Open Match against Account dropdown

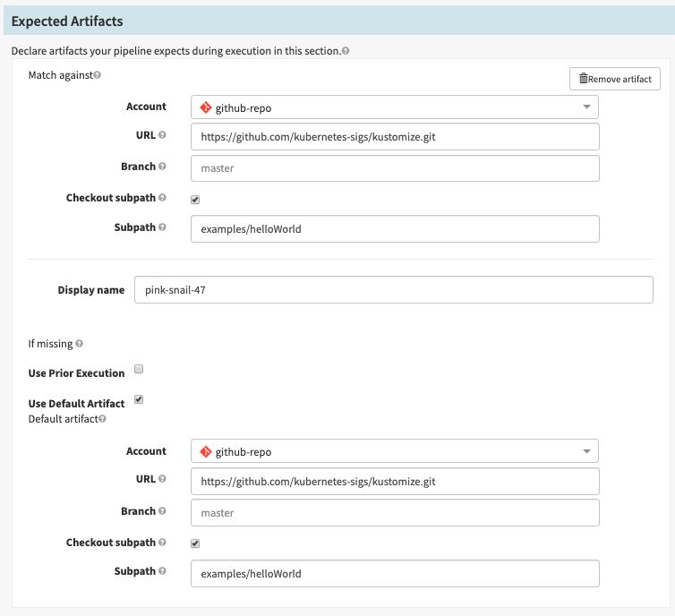[394, 107]
